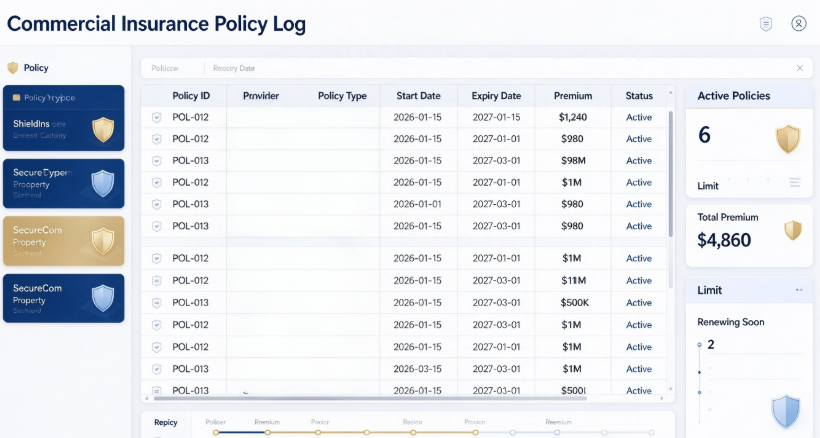Open the dark blue SecureCom Property card
Viewport: 820px width, 438px height.
click(64, 298)
